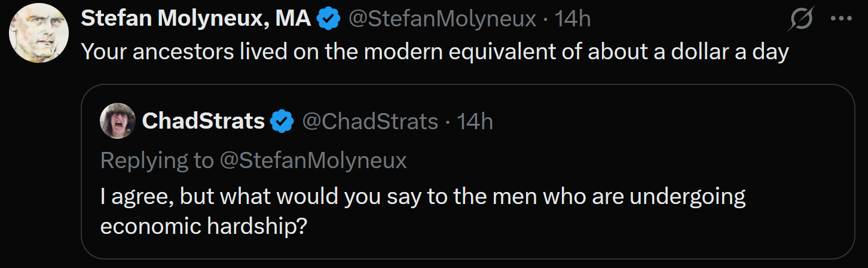Click the main tweet's 14h timestamp
868x268 pixels.
[572, 20]
